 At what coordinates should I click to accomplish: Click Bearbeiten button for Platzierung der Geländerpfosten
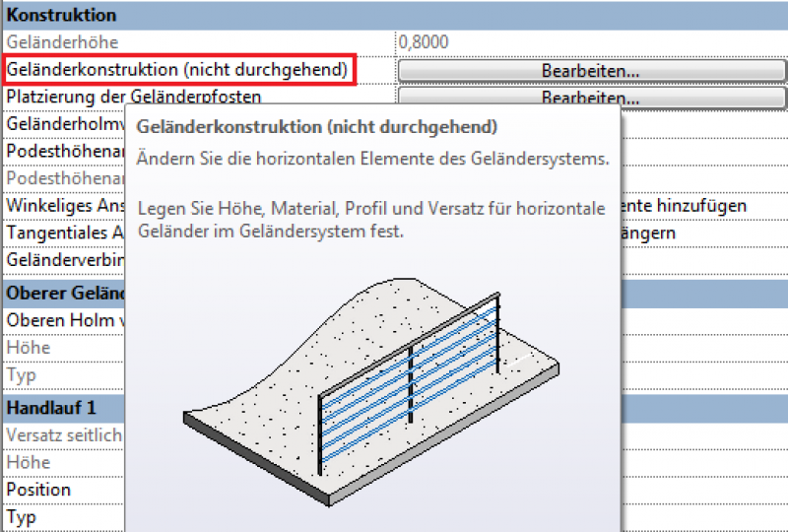click(x=591, y=98)
